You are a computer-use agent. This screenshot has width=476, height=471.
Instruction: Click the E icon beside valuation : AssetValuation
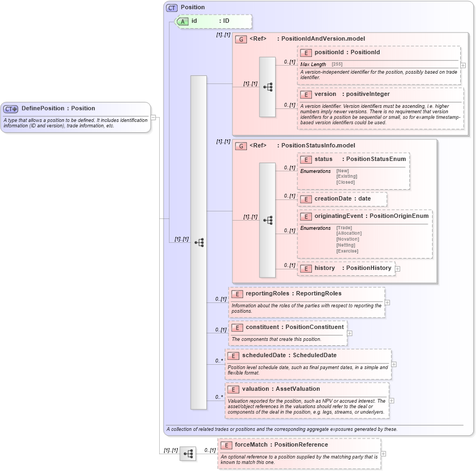tap(234, 389)
